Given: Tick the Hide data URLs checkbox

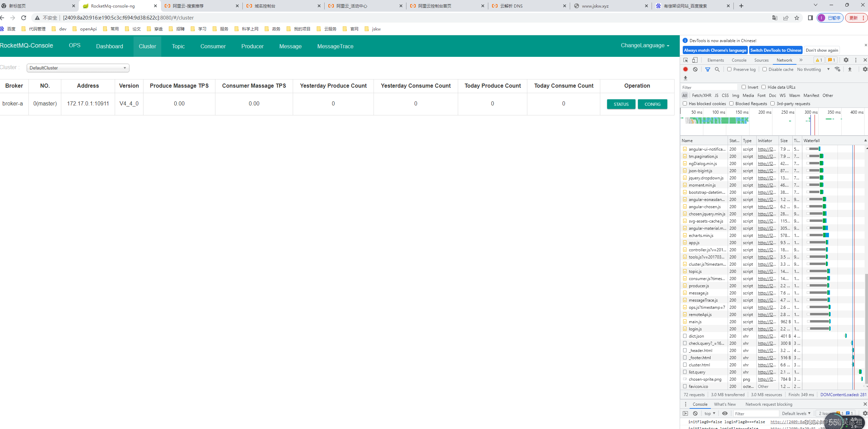Looking at the screenshot, I should click(764, 87).
